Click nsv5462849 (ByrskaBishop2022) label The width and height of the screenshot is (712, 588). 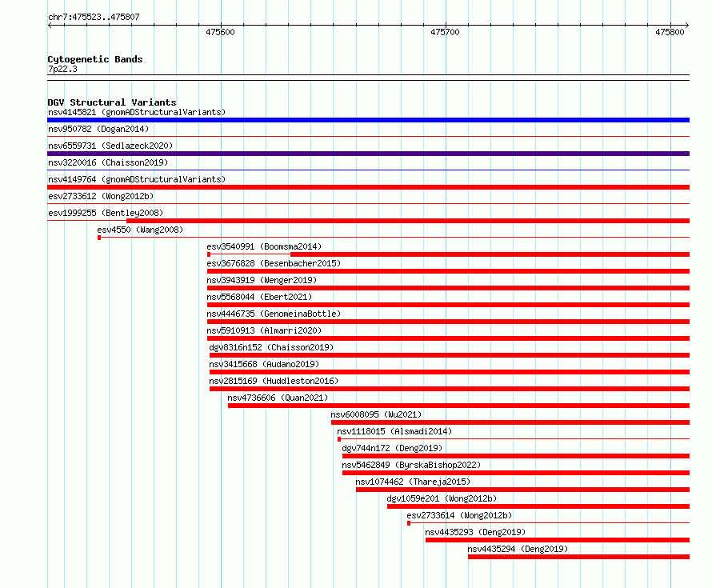click(411, 465)
